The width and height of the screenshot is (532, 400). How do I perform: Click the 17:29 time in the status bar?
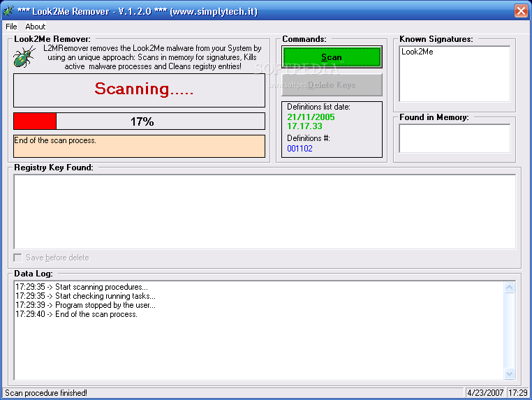click(518, 393)
